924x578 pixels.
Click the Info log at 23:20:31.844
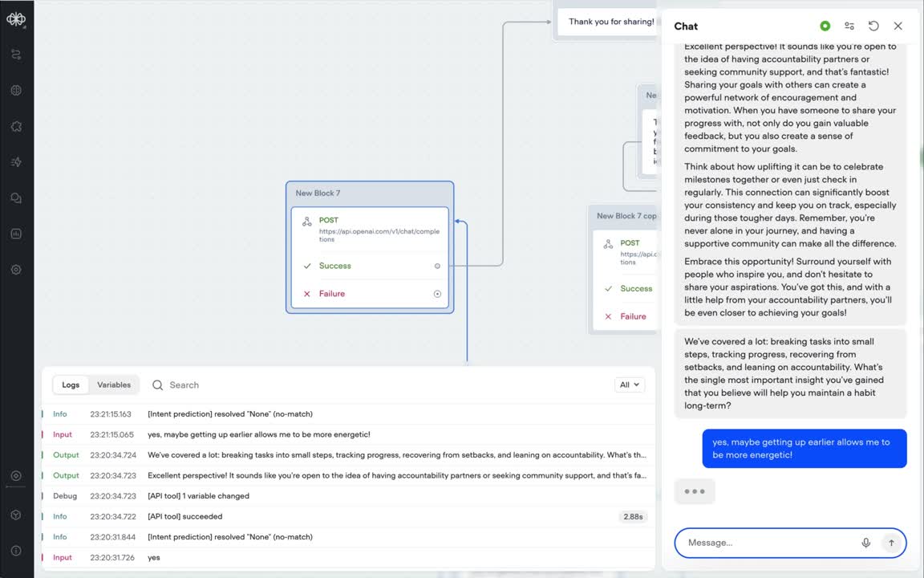[x=349, y=537]
